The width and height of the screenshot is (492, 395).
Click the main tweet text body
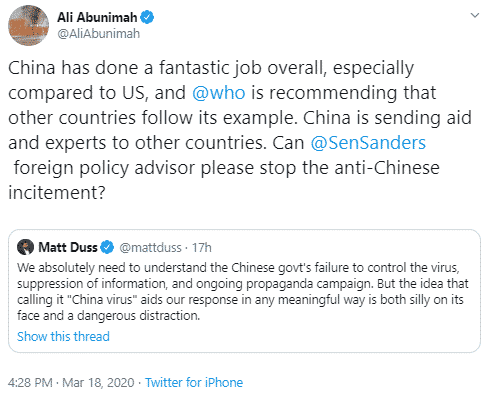point(240,130)
